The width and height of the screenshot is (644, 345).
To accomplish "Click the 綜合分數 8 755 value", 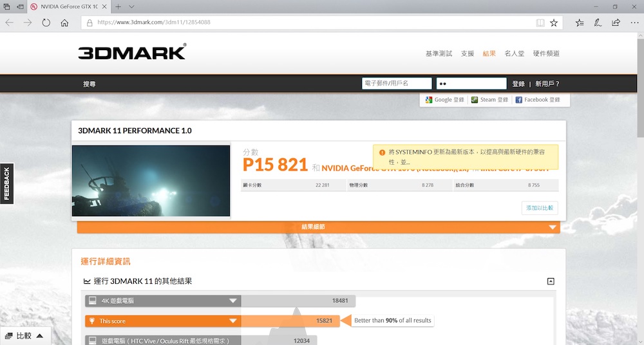I will 533,185.
